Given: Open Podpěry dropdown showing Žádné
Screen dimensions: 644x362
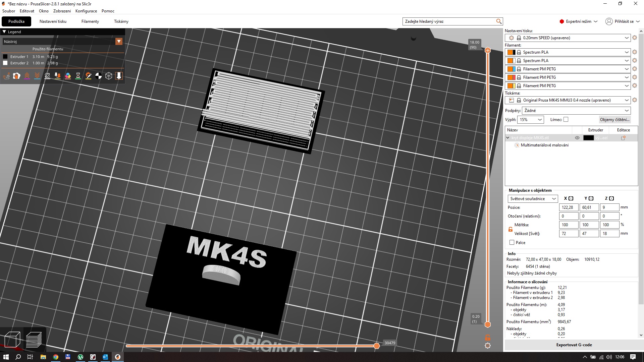Looking at the screenshot, I should pos(576,111).
